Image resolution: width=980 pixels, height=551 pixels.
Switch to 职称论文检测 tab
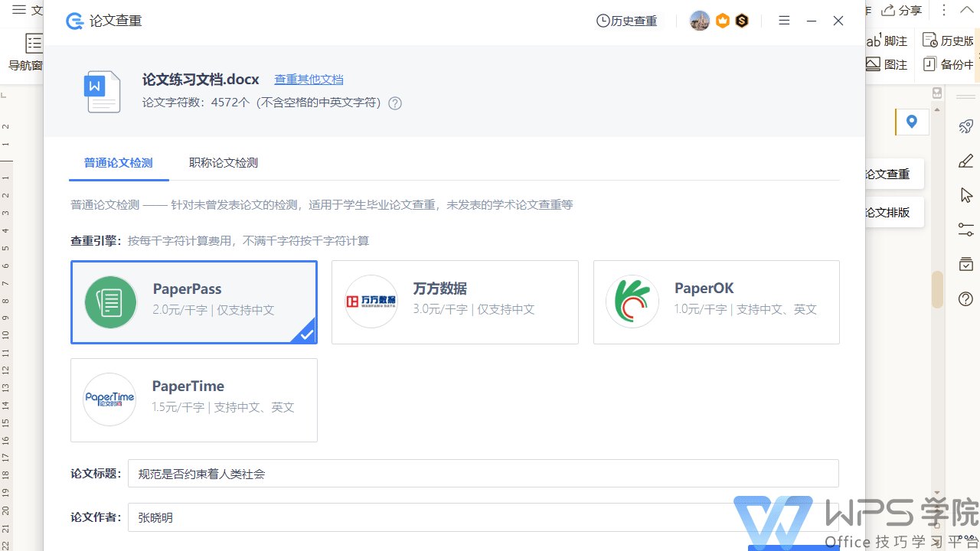click(224, 162)
